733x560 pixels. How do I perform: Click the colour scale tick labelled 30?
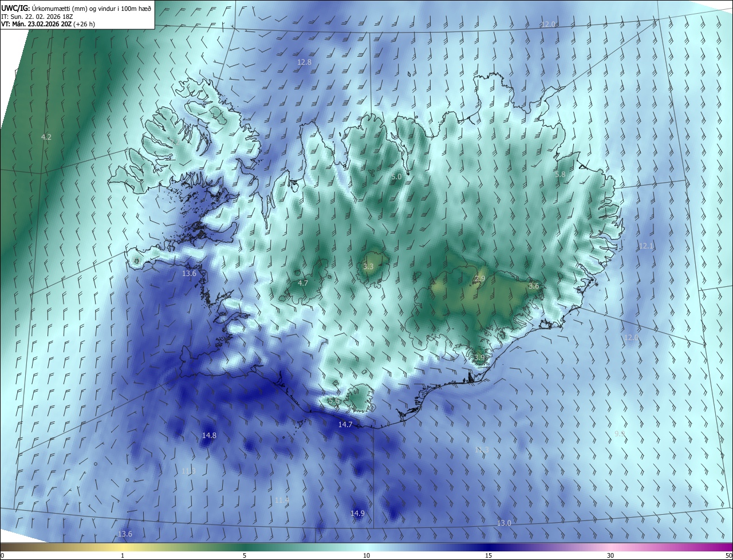(610, 555)
